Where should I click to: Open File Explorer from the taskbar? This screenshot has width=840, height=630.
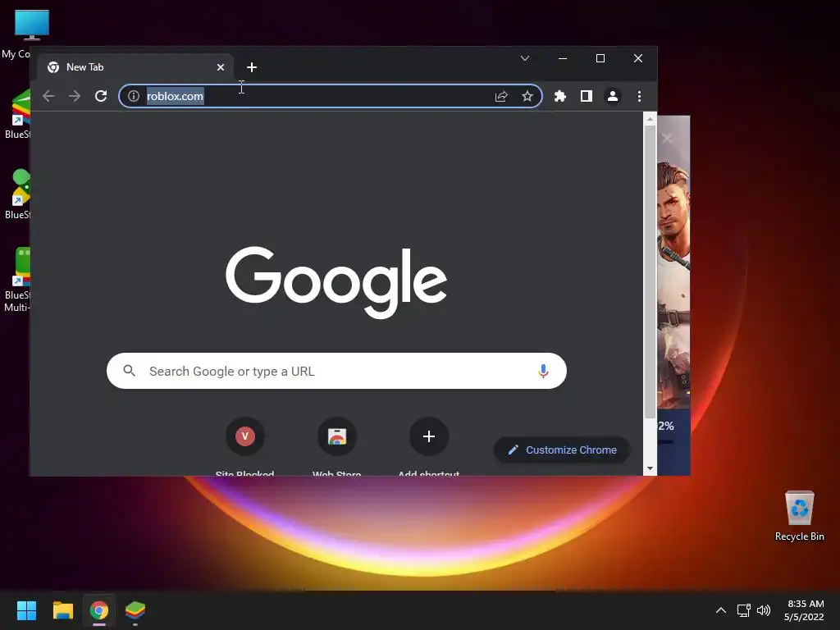tap(62, 610)
